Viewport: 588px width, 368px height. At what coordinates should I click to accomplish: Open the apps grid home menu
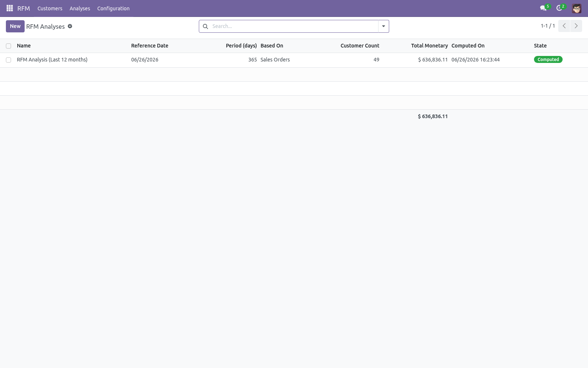tap(10, 8)
